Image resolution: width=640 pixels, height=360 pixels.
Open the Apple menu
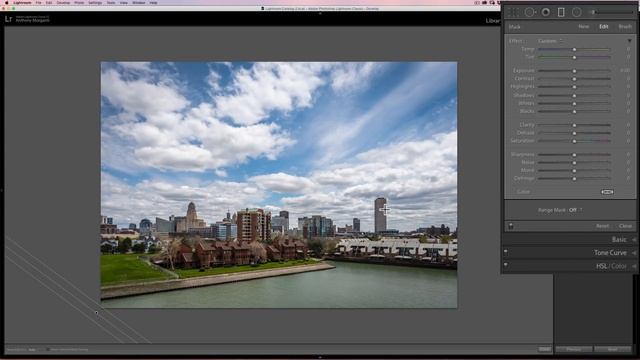pos(7,2)
